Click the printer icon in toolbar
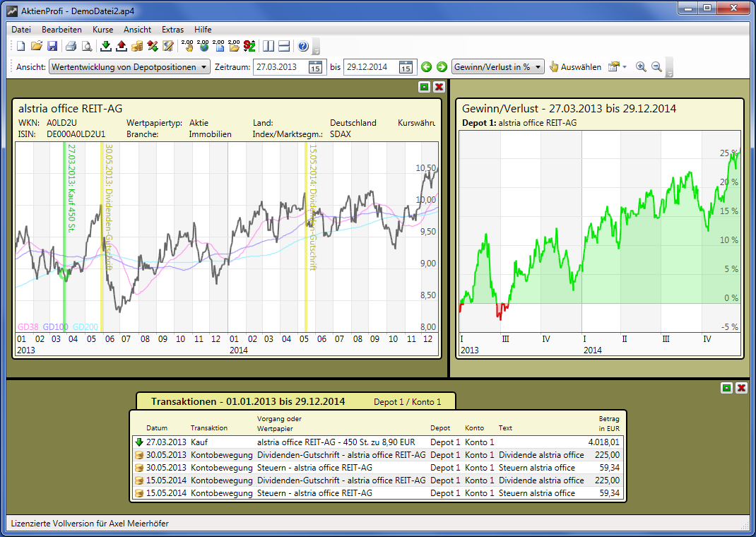The width and height of the screenshot is (756, 537). pos(71,47)
